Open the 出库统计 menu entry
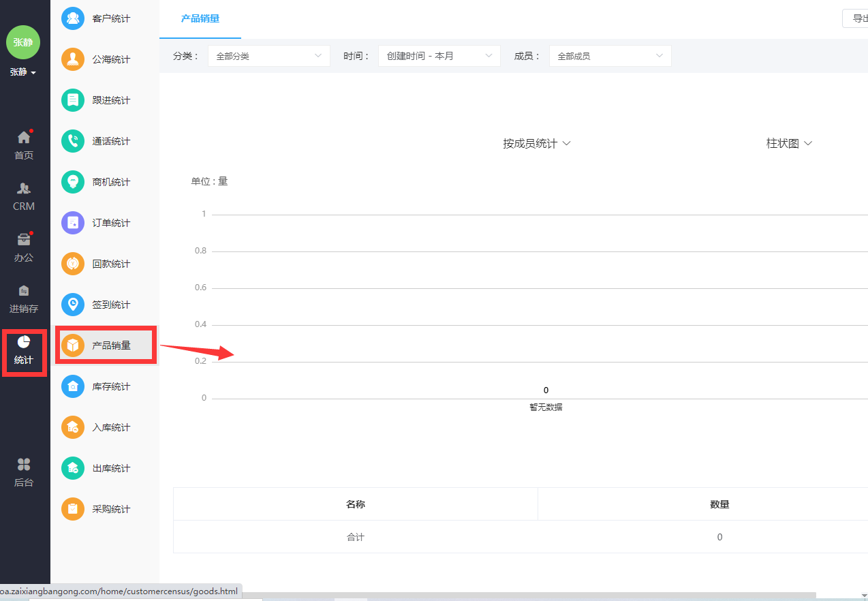The image size is (868, 601). [x=105, y=468]
